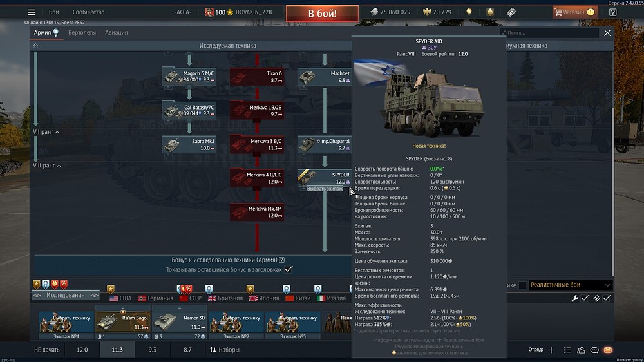Select the СССР nation flag
The width and height of the screenshot is (644, 362).
click(x=191, y=298)
